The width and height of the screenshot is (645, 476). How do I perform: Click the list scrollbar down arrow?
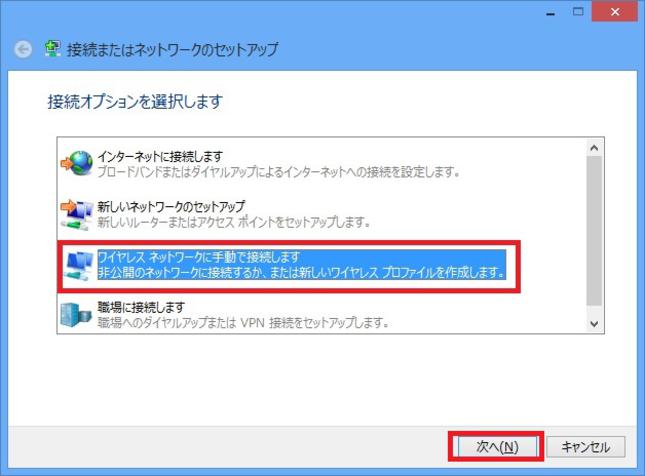tap(594, 323)
